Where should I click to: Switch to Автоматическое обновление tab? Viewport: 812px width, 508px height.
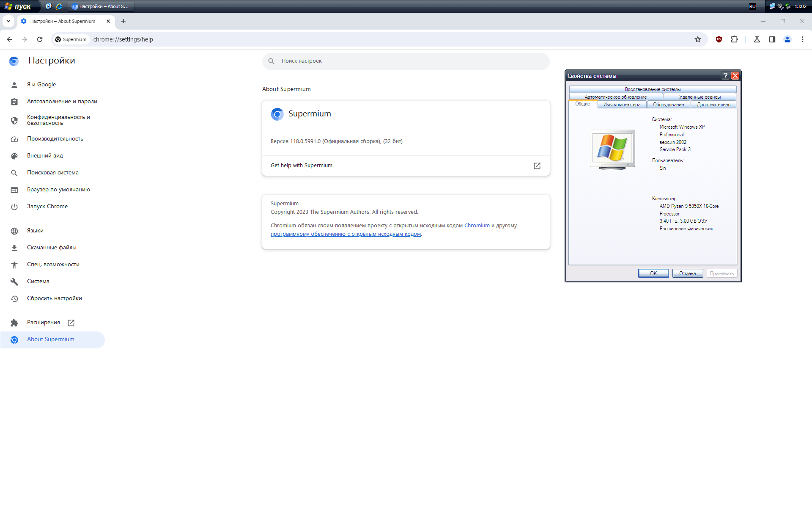[616, 97]
